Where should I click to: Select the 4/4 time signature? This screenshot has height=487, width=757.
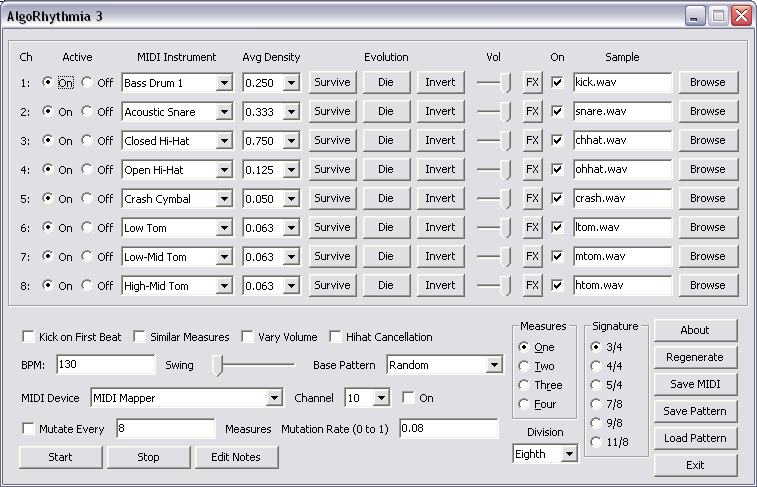[x=597, y=366]
